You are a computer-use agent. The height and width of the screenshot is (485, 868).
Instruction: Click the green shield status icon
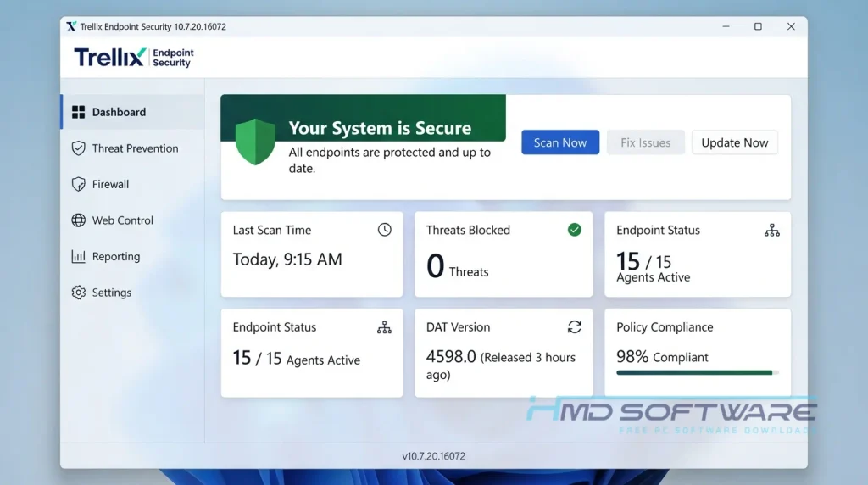coord(255,142)
